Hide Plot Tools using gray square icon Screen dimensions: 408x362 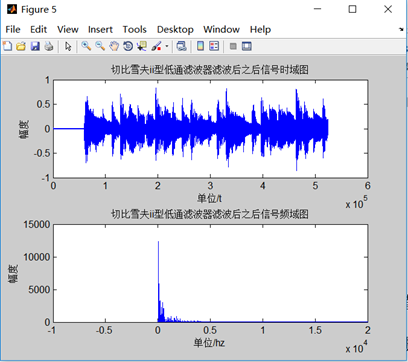click(x=233, y=46)
